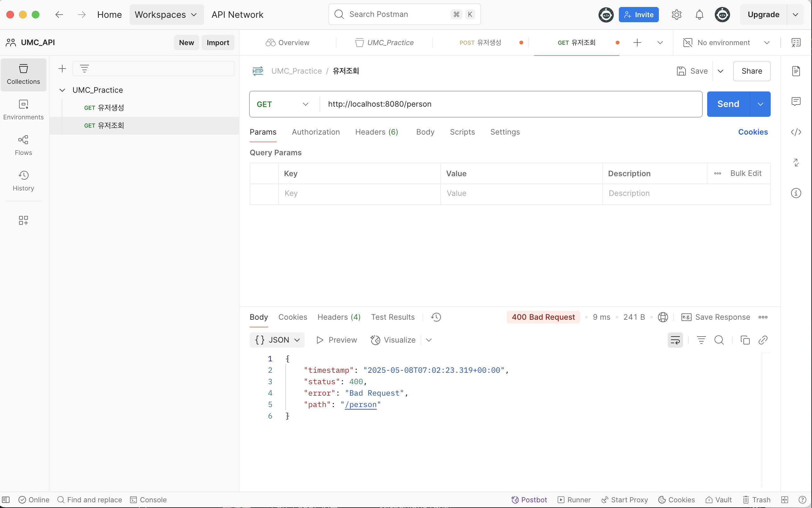Click the blue Send button
Screen dimensions: 812x508
coord(728,104)
